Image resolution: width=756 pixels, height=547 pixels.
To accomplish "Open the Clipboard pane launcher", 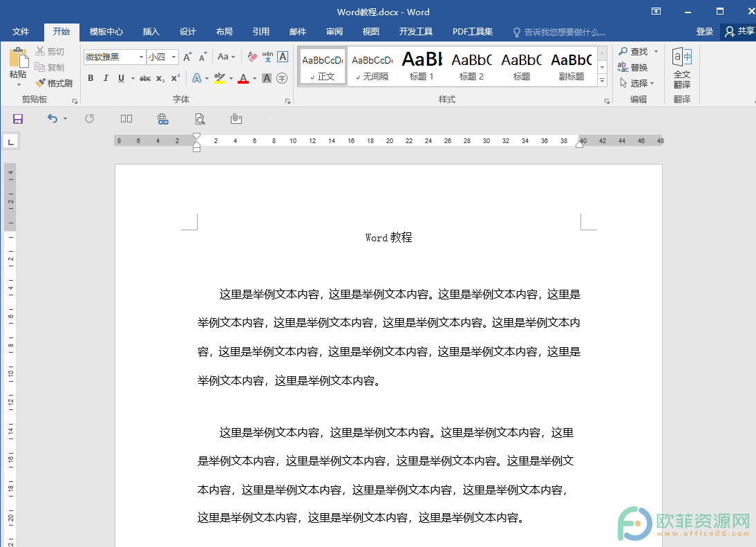I will click(x=75, y=101).
